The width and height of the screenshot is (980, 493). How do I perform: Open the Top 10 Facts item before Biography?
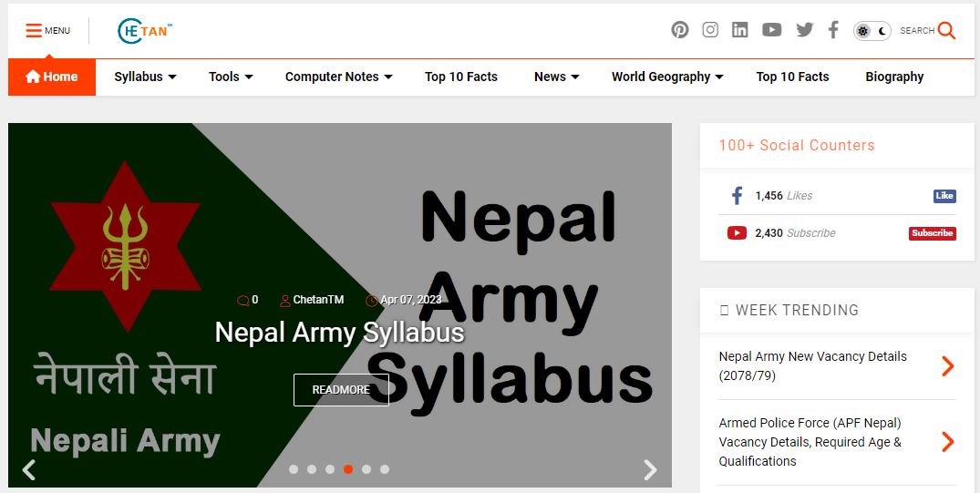(792, 77)
